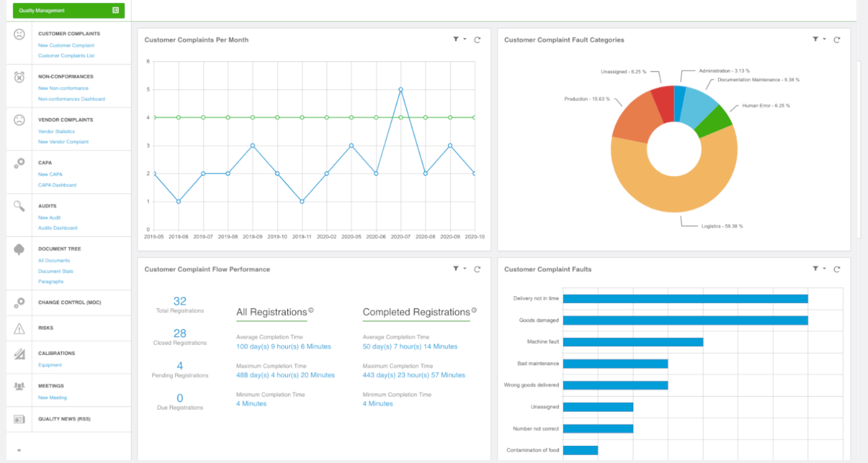Click the Audits magnifying glass icon
Viewport: 868px width, 463px height.
click(x=19, y=206)
